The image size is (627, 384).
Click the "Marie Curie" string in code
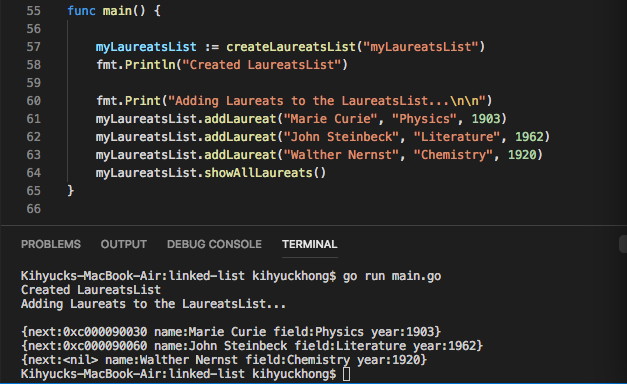point(330,119)
